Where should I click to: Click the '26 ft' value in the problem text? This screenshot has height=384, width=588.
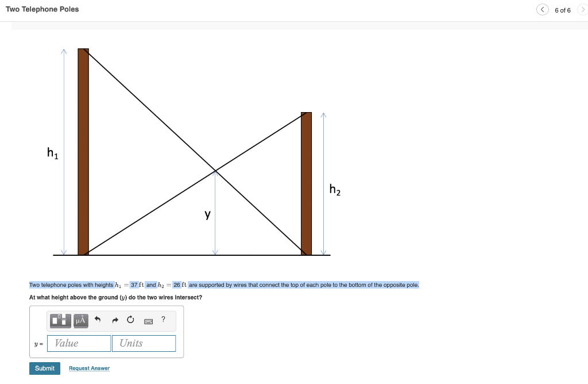[x=180, y=285]
